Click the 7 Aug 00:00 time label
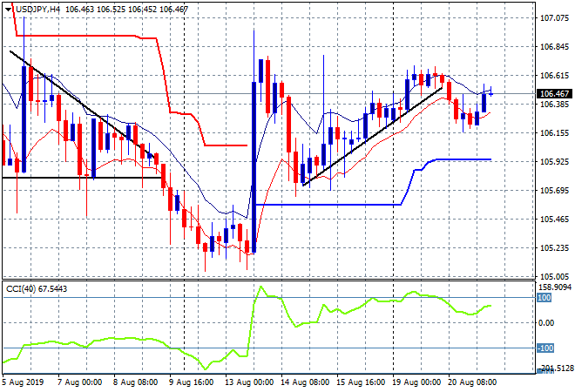This screenshot has height=392, width=575. click(x=79, y=382)
